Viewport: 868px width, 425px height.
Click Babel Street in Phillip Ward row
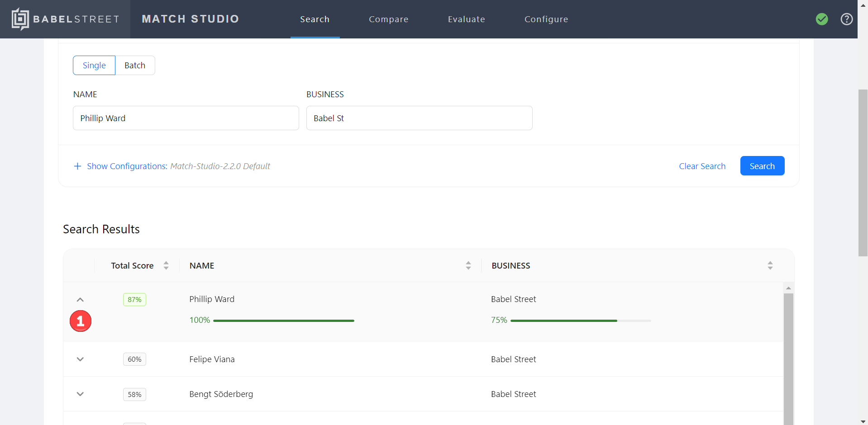(x=513, y=299)
